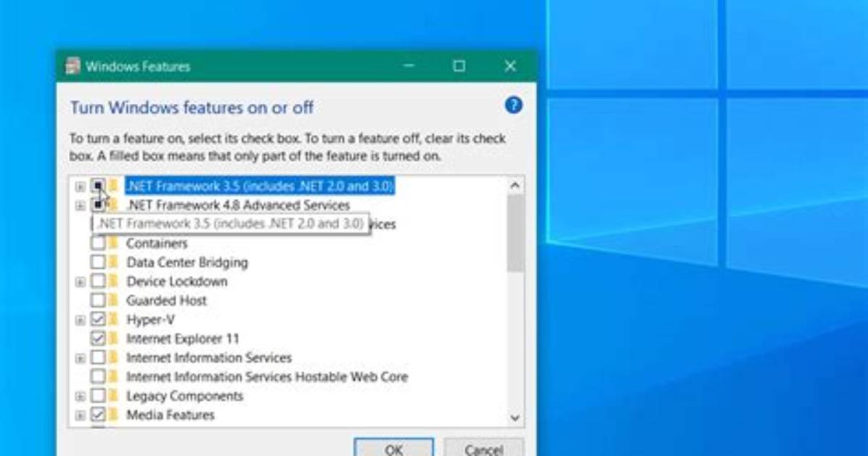Uncheck the Hyper-V checkbox
The image size is (868, 456).
(98, 319)
